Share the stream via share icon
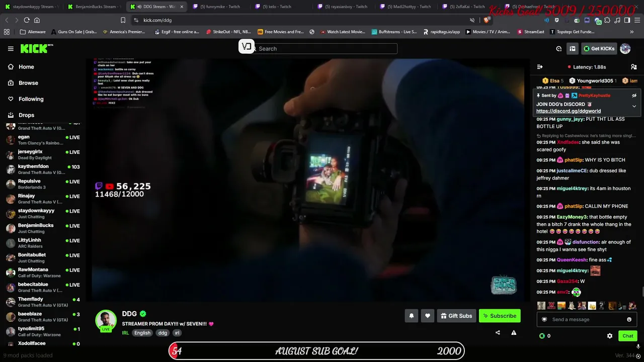644x362 pixels. tap(498, 332)
